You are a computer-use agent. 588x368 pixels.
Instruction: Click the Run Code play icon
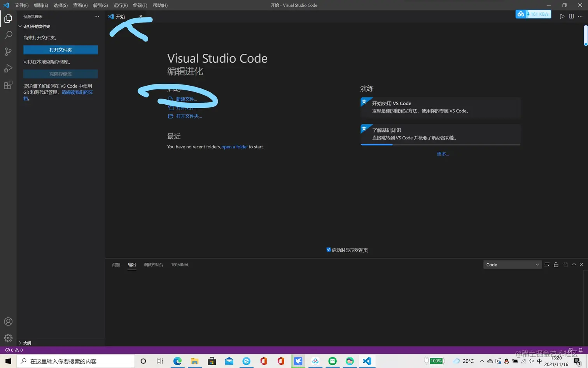pos(562,16)
